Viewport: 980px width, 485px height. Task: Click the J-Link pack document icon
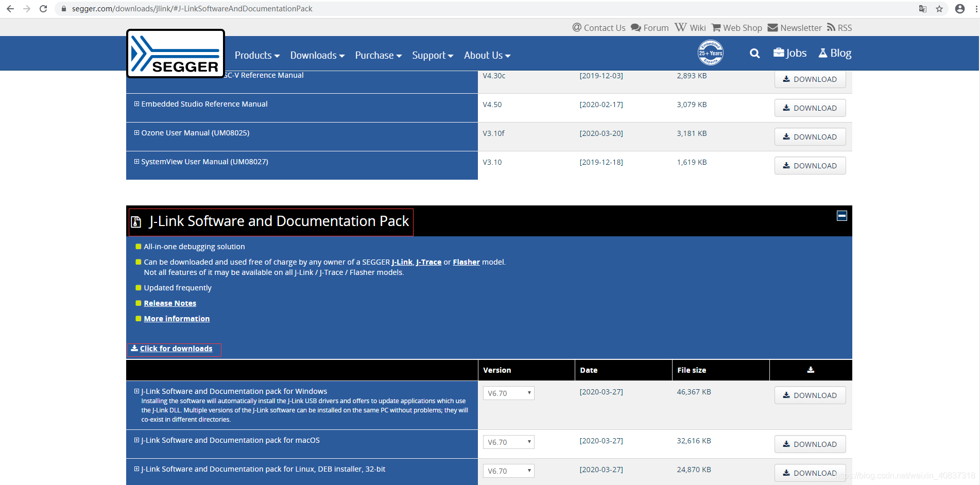[136, 222]
